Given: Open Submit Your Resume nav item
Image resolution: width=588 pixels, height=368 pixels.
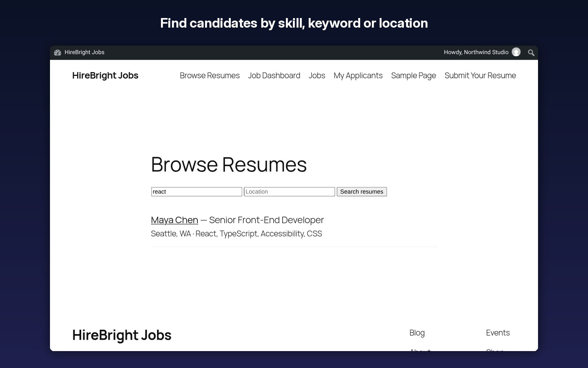Looking at the screenshot, I should coord(480,75).
